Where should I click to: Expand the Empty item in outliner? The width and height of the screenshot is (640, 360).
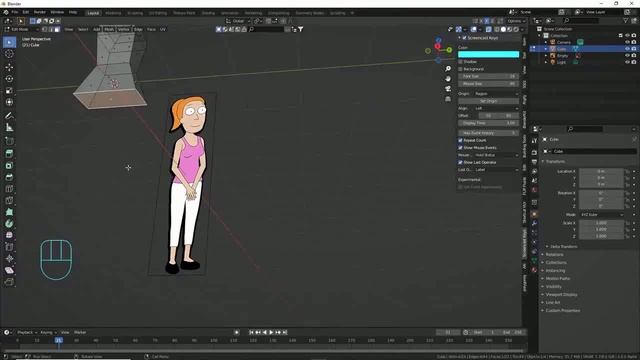point(546,56)
